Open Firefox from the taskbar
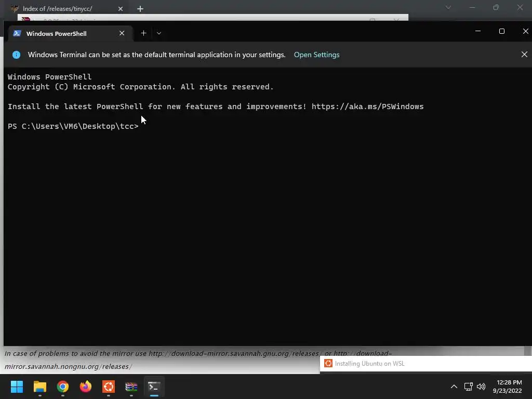Viewport: 532px width, 399px height. click(x=86, y=387)
